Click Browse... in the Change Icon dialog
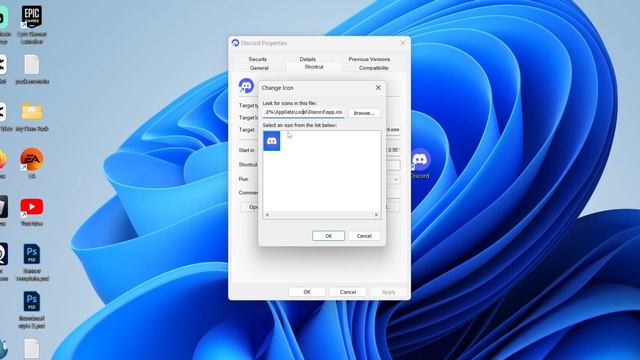Screen dimensions: 640x360 (x=364, y=113)
